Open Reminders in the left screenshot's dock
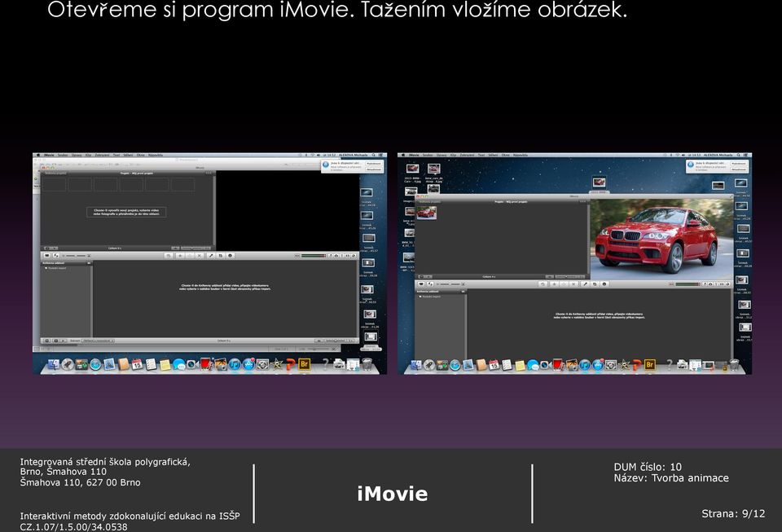Image resolution: width=782 pixels, height=532 pixels. point(151,364)
